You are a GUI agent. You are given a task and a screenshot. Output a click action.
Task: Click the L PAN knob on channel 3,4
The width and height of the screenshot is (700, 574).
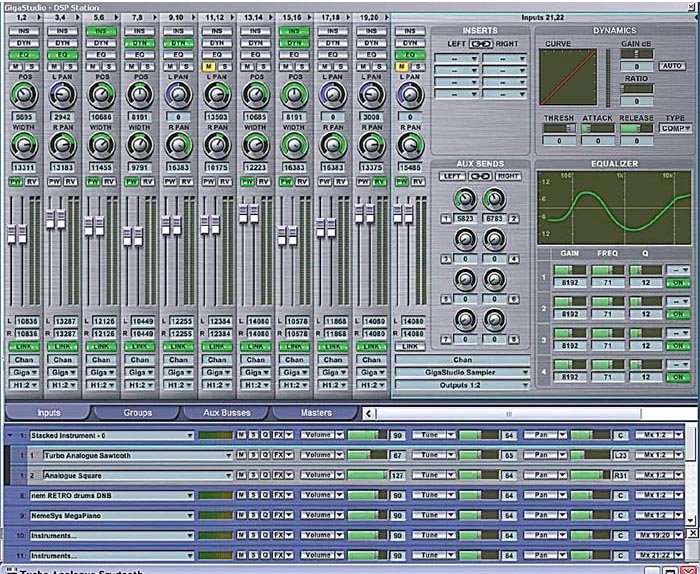[x=62, y=95]
